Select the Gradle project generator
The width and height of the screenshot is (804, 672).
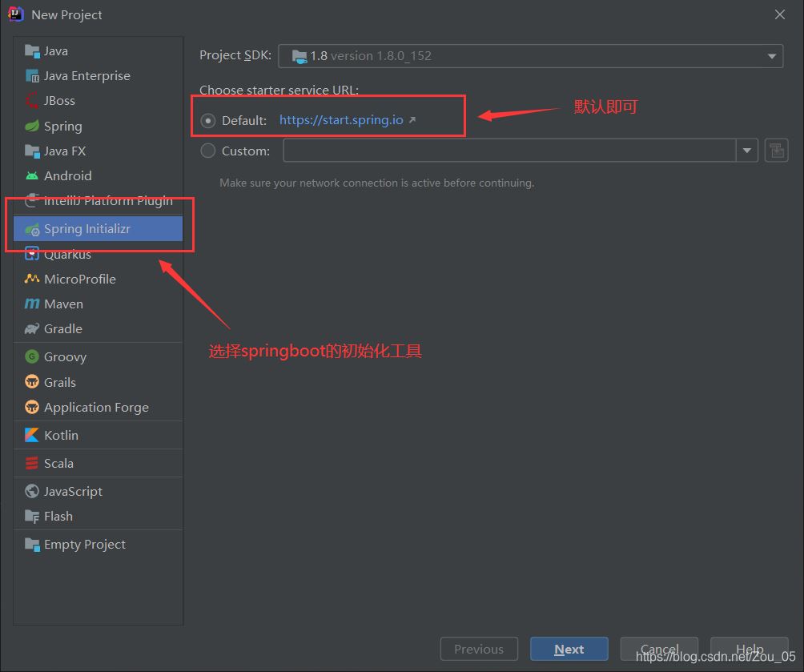tap(62, 328)
